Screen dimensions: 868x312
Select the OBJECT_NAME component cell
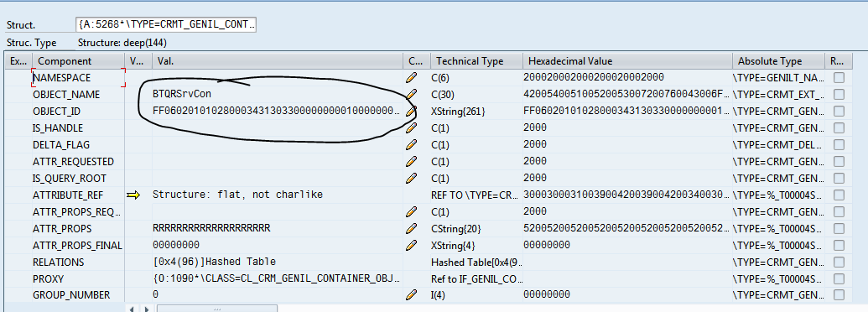[x=78, y=95]
